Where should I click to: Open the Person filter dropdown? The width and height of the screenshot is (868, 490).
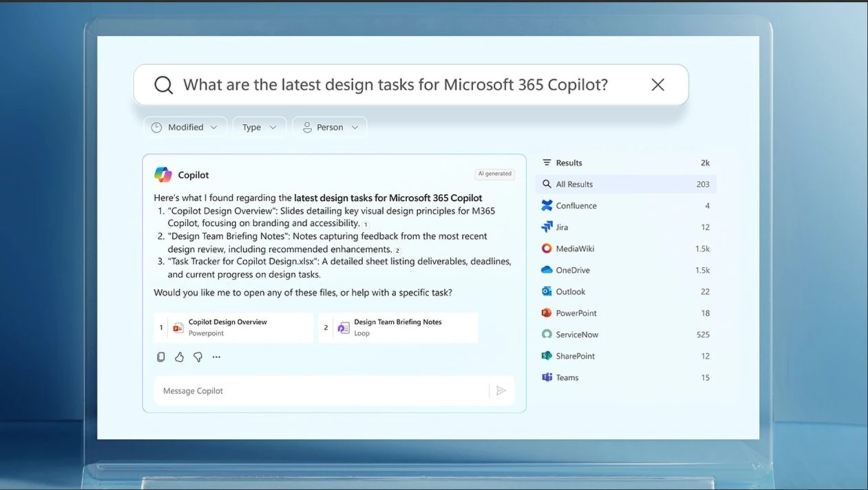(329, 127)
